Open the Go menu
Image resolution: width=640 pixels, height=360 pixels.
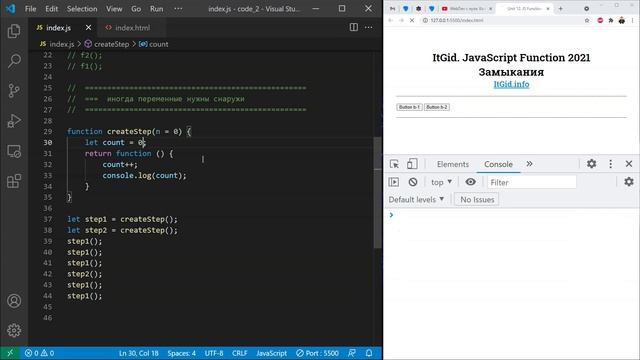136,9
